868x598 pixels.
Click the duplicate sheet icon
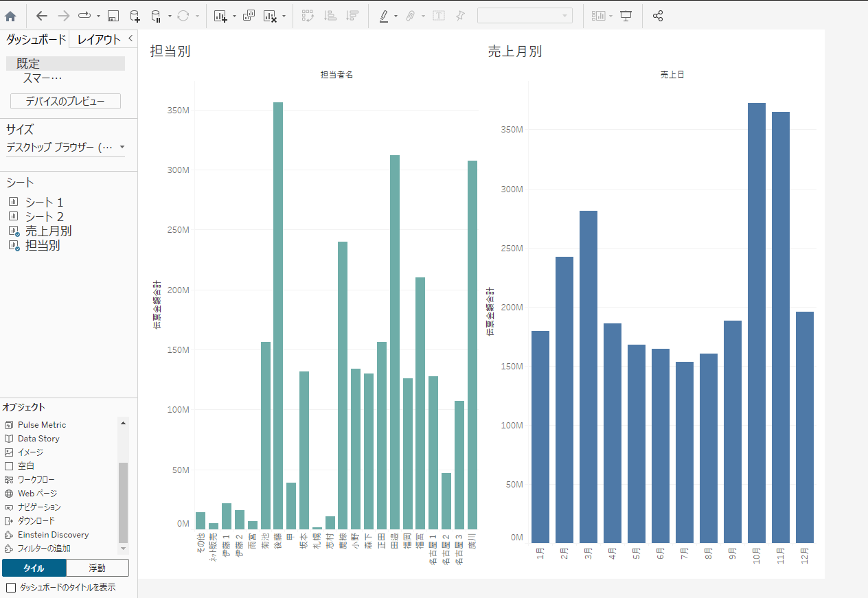pos(249,16)
